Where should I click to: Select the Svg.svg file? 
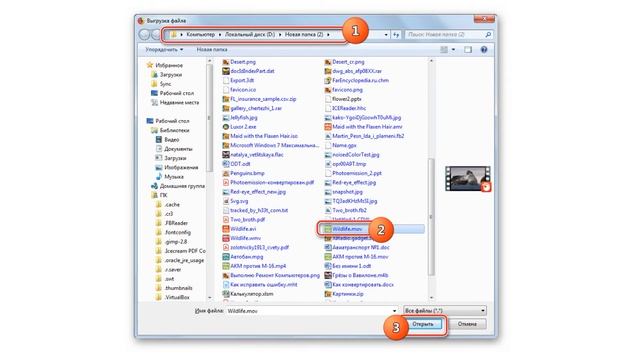click(236, 201)
